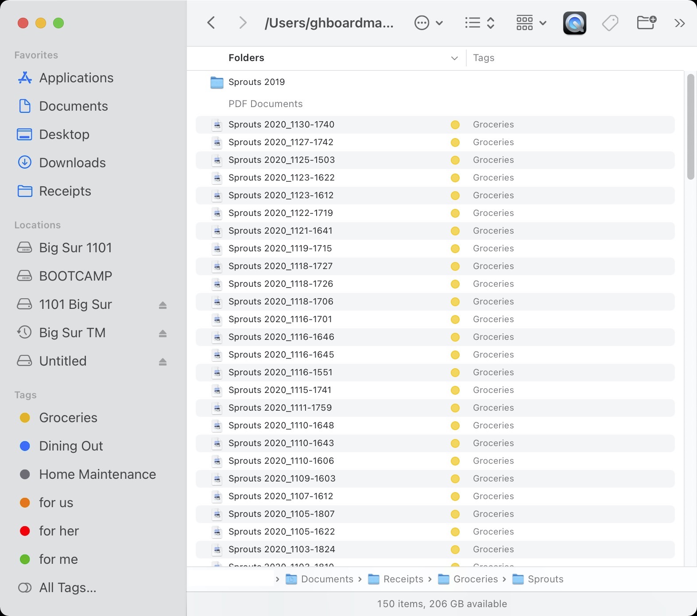Create a new folder with toolbar icon

647,23
